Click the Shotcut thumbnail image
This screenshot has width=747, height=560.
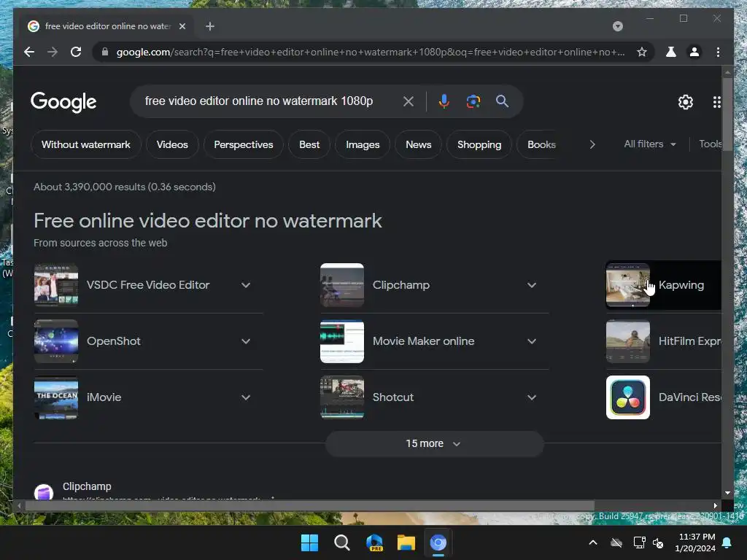coord(342,397)
